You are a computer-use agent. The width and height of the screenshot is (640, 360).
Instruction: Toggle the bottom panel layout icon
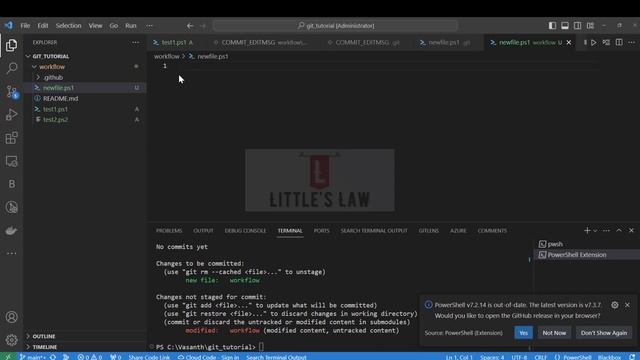pyautogui.click(x=565, y=25)
